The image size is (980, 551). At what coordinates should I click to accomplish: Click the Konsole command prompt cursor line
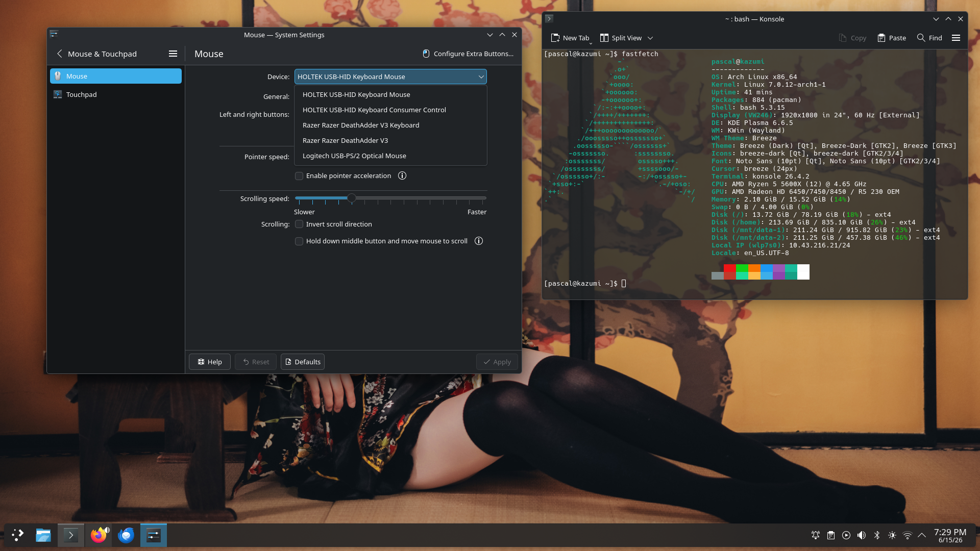coord(585,283)
